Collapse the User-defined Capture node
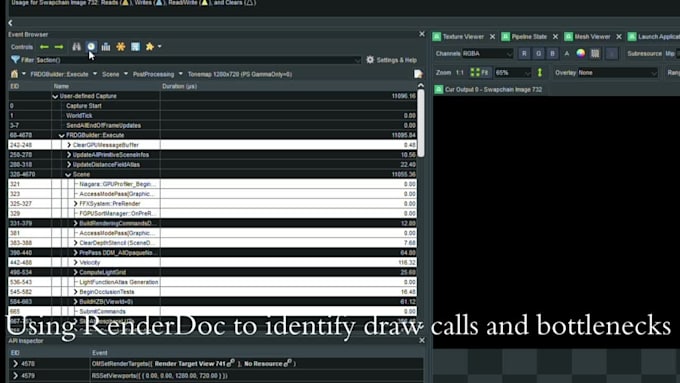The height and width of the screenshot is (383, 680). point(55,96)
